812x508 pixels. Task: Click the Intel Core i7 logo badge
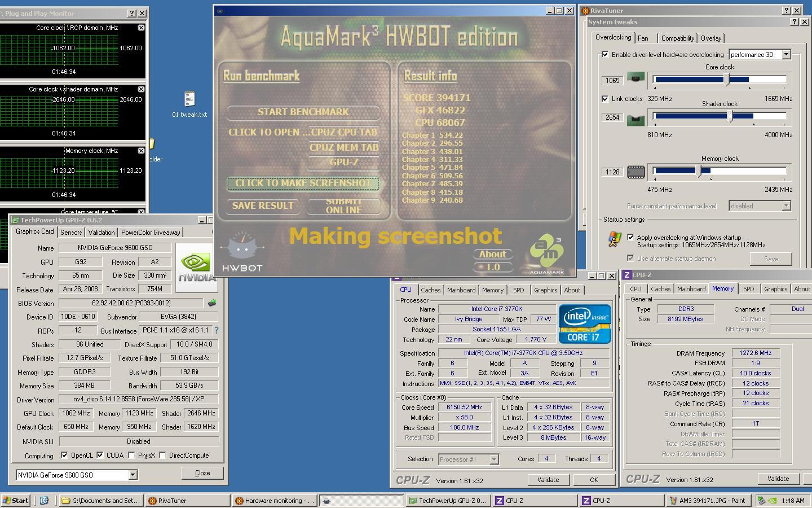pyautogui.click(x=585, y=324)
